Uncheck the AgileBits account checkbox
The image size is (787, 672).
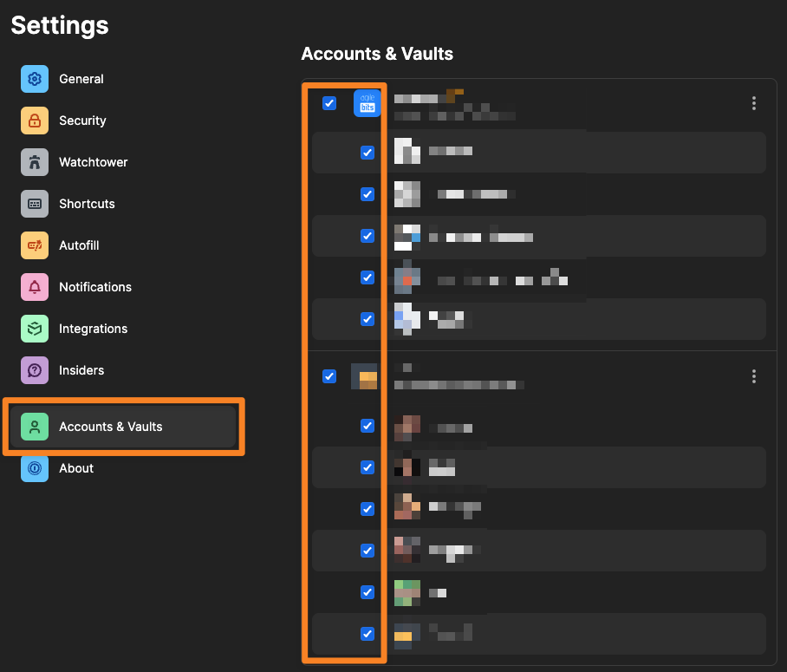(x=329, y=103)
